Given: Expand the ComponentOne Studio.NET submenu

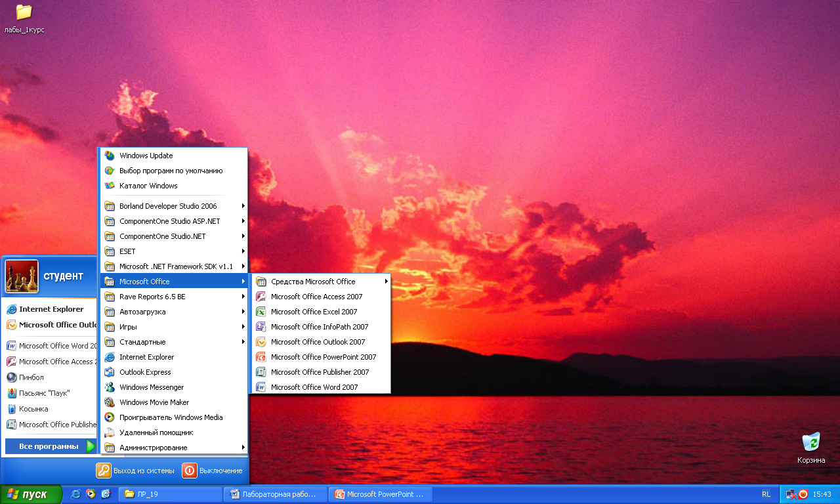Looking at the screenshot, I should [174, 236].
